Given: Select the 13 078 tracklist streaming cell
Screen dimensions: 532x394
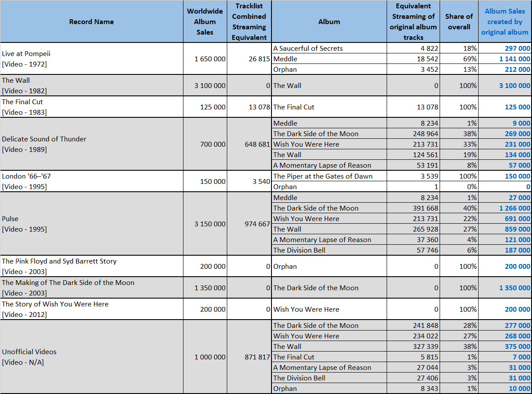Looking at the screenshot, I should 249,107.
